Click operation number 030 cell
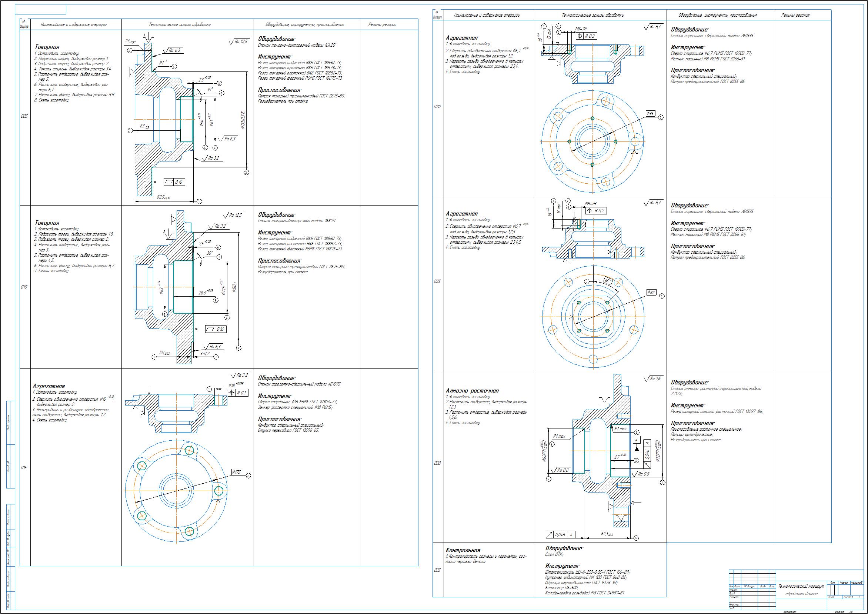 (x=437, y=463)
